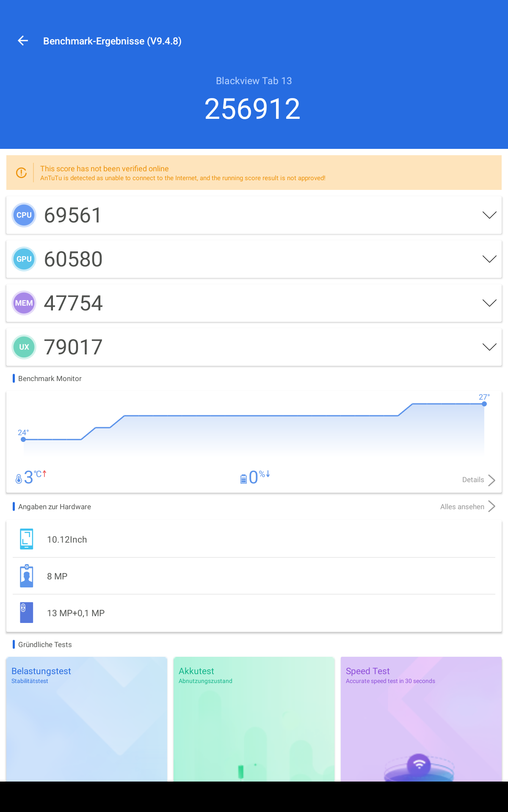Click the chevron next to Alles ansehen
508x812 pixels.
point(491,507)
